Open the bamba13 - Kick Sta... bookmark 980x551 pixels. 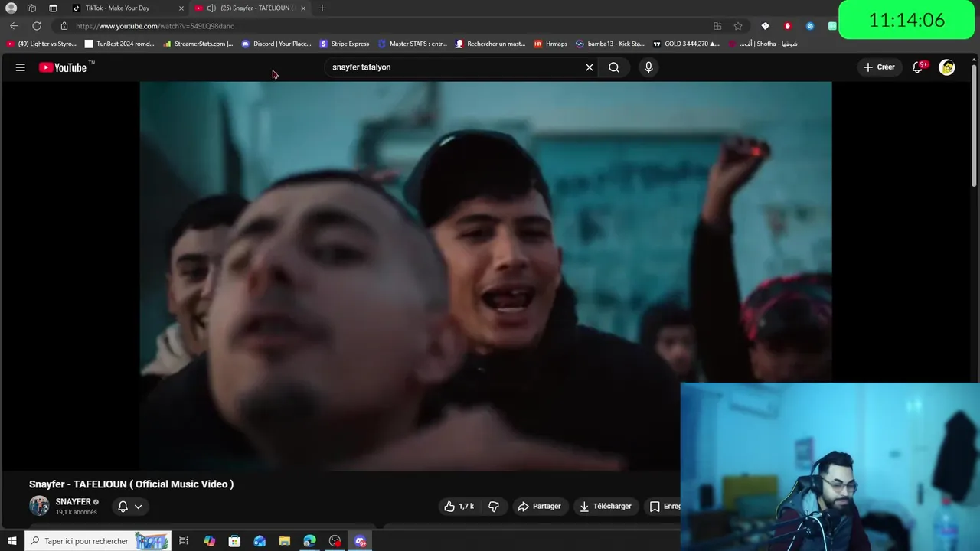point(610,44)
